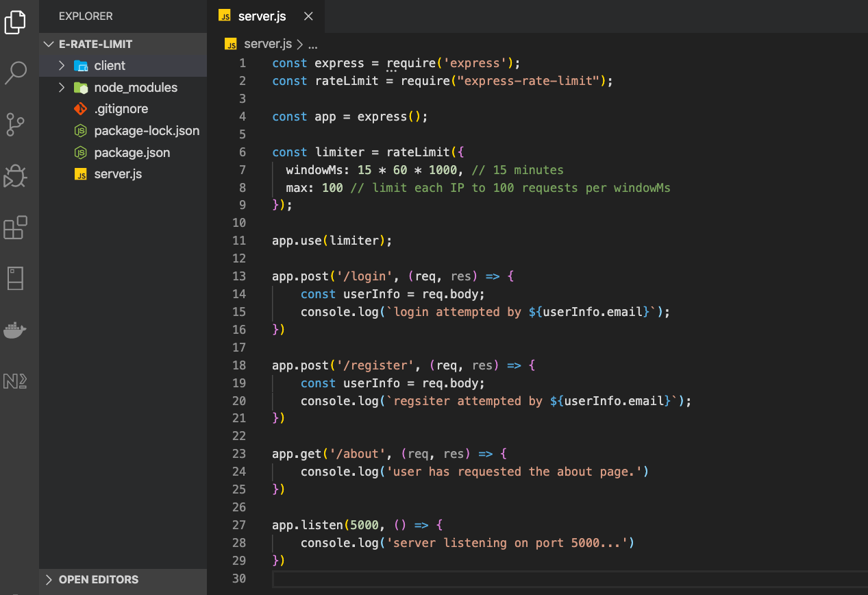868x595 pixels.
Task: Close the server.js editor tab
Action: 308,16
